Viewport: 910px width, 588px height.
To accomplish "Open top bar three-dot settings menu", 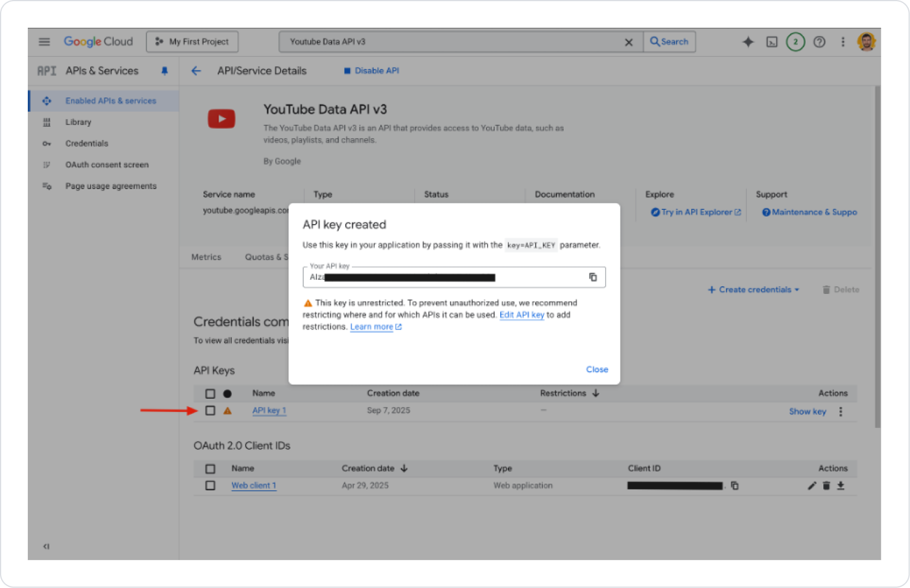I will (x=843, y=41).
